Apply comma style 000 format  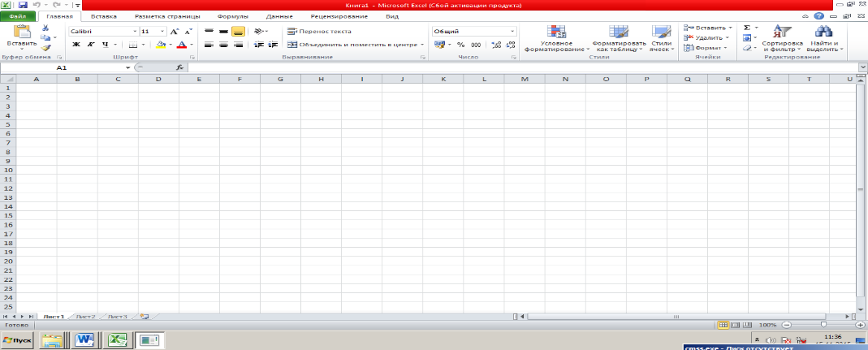coord(476,45)
